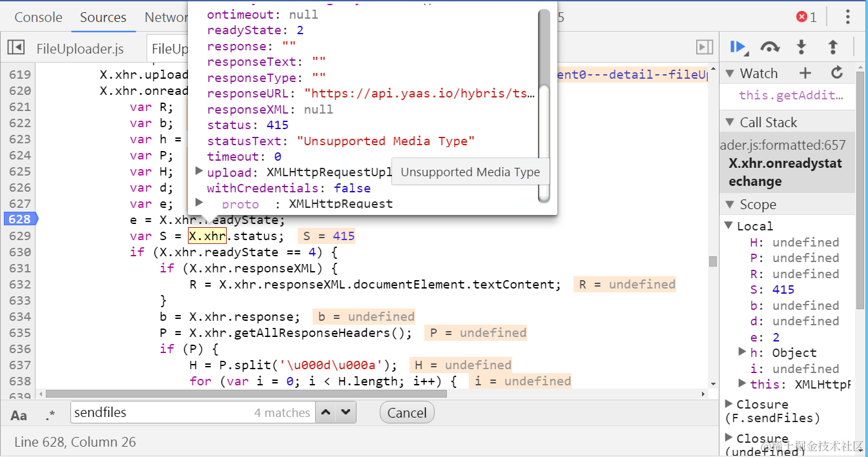This screenshot has height=457, width=868.
Task: Set breakpoint at line number 629
Action: [x=19, y=236]
